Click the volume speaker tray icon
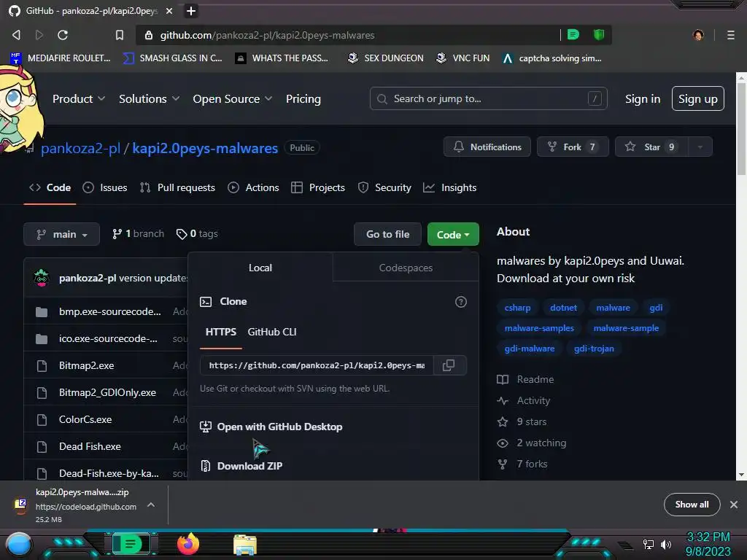Image resolution: width=747 pixels, height=560 pixels. pyautogui.click(x=665, y=544)
